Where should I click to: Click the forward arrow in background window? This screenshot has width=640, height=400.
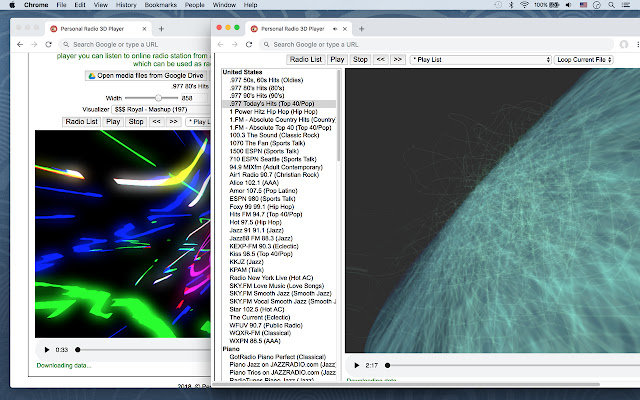coord(34,44)
